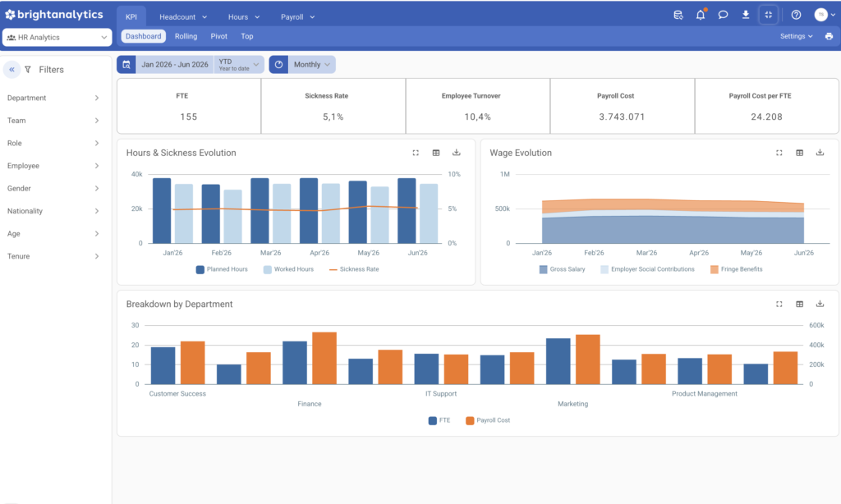Open the help question mark icon
The image size is (841, 504).
[x=796, y=15]
